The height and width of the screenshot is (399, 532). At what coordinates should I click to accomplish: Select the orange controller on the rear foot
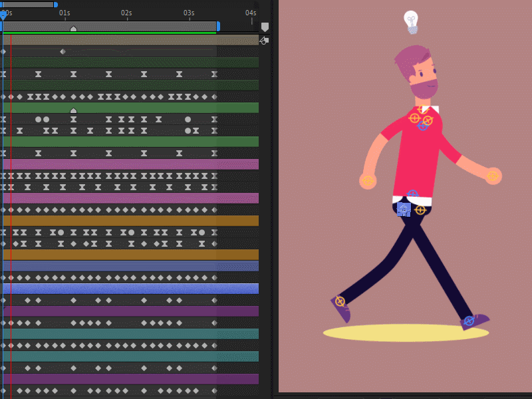pyautogui.click(x=340, y=301)
